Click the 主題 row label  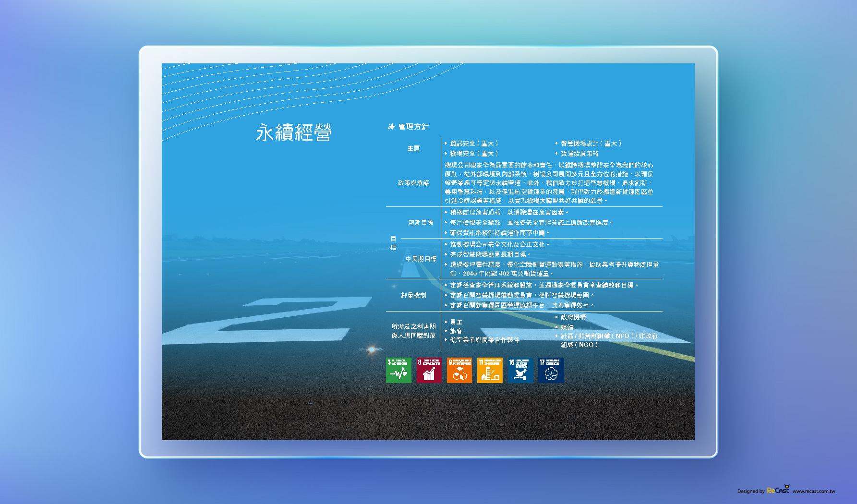(x=413, y=149)
